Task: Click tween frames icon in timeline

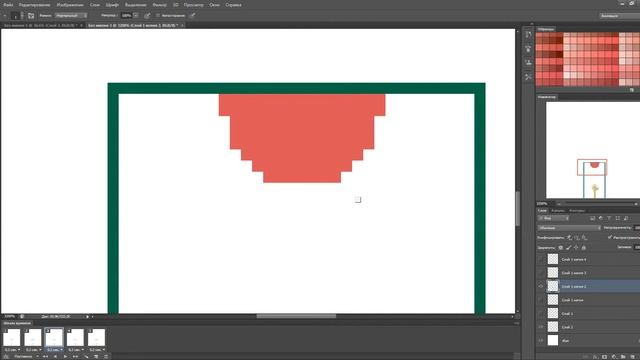Action: tap(86, 356)
